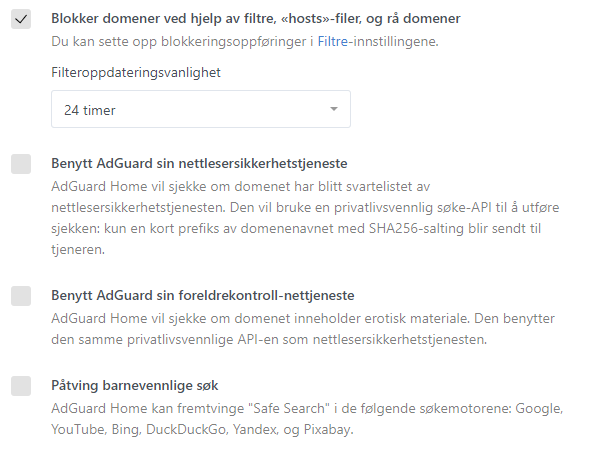Click the '-innstillingene' text after Filtre

[393, 41]
